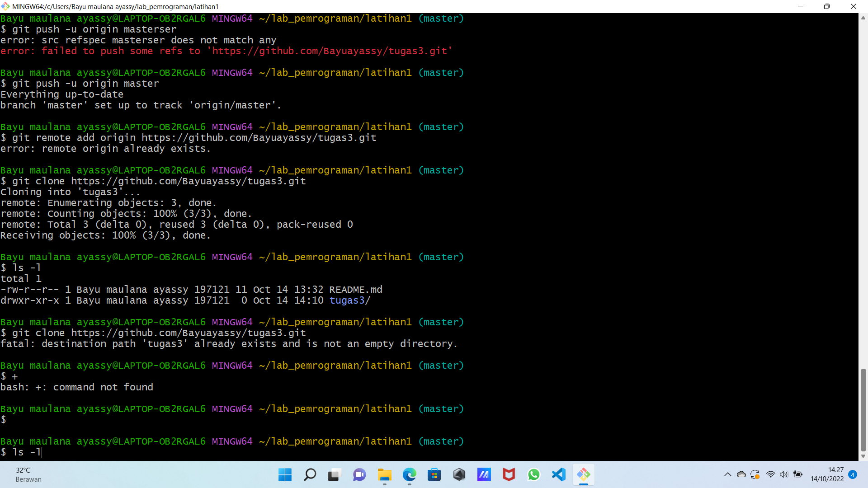Viewport: 868px width, 488px height.
Task: Click the Git Bash icon in title bar
Action: (x=5, y=6)
